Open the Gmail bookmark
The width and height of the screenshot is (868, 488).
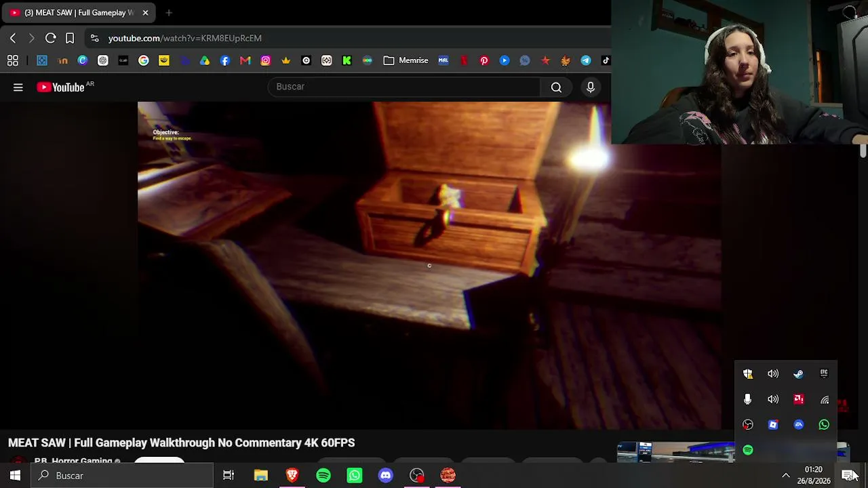click(245, 60)
